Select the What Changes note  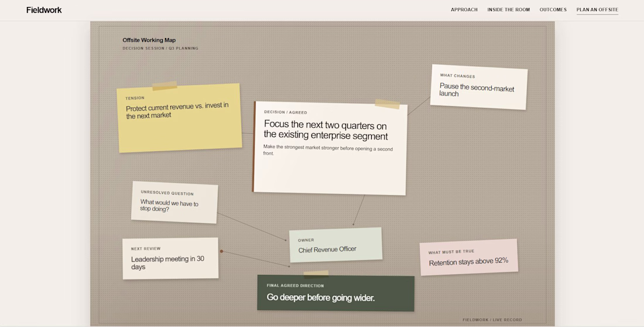479,87
